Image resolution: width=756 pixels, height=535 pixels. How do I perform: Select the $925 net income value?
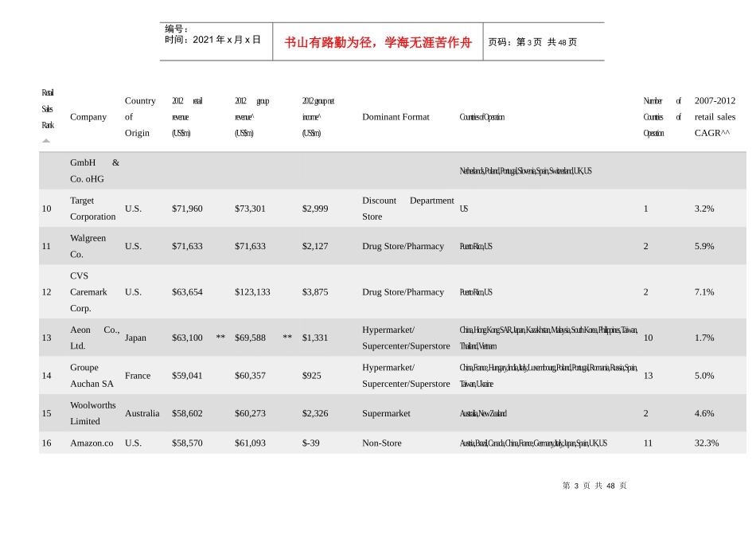tap(311, 375)
